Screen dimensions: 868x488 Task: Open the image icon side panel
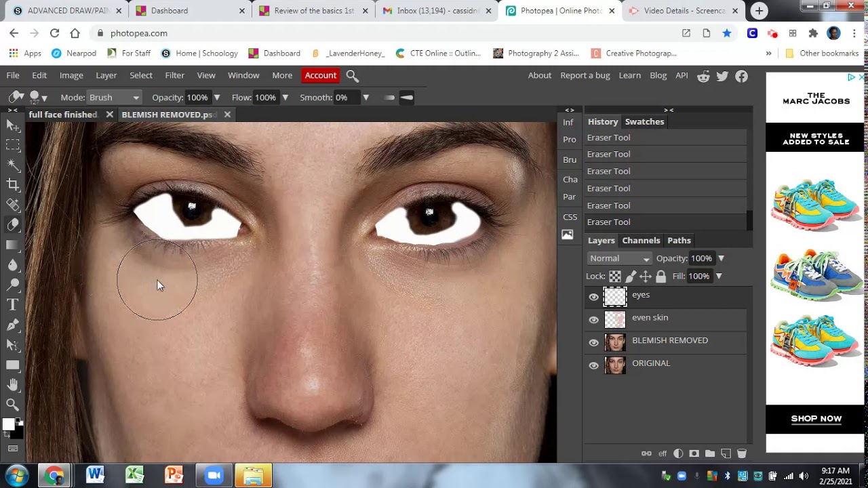568,235
